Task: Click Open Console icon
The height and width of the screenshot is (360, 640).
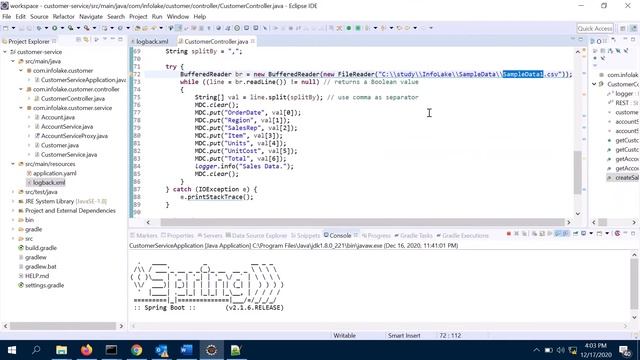Action: tap(600, 234)
